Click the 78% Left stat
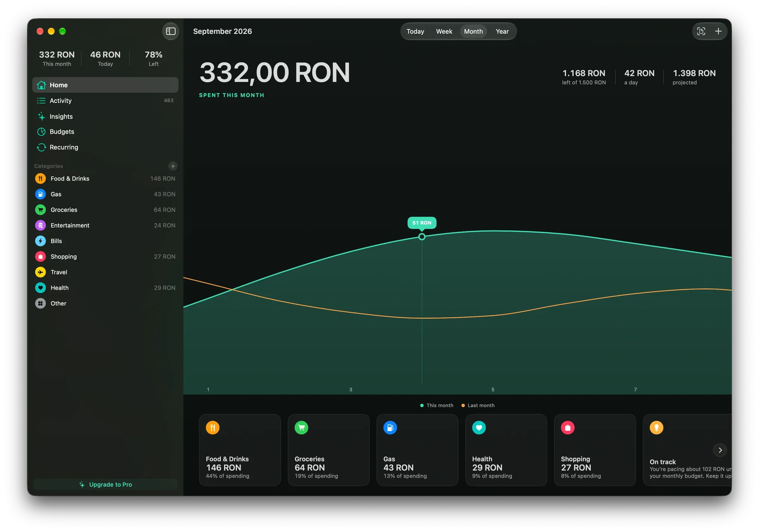The width and height of the screenshot is (759, 532). coord(153,58)
